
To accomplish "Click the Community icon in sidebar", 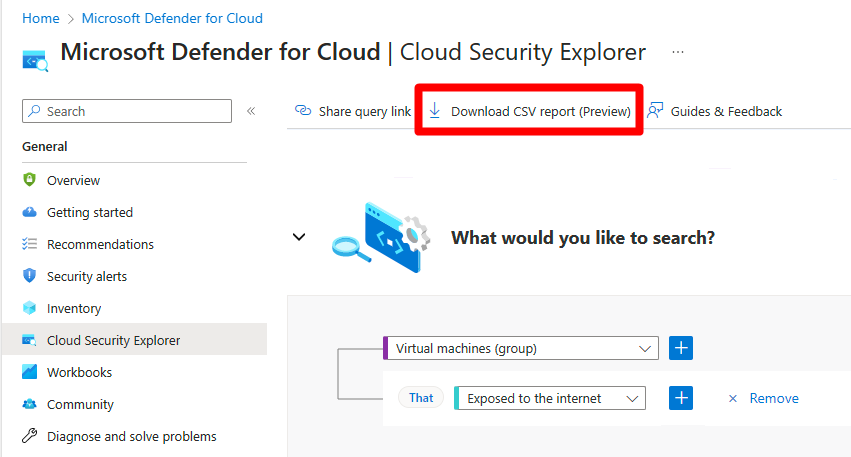I will [29, 404].
